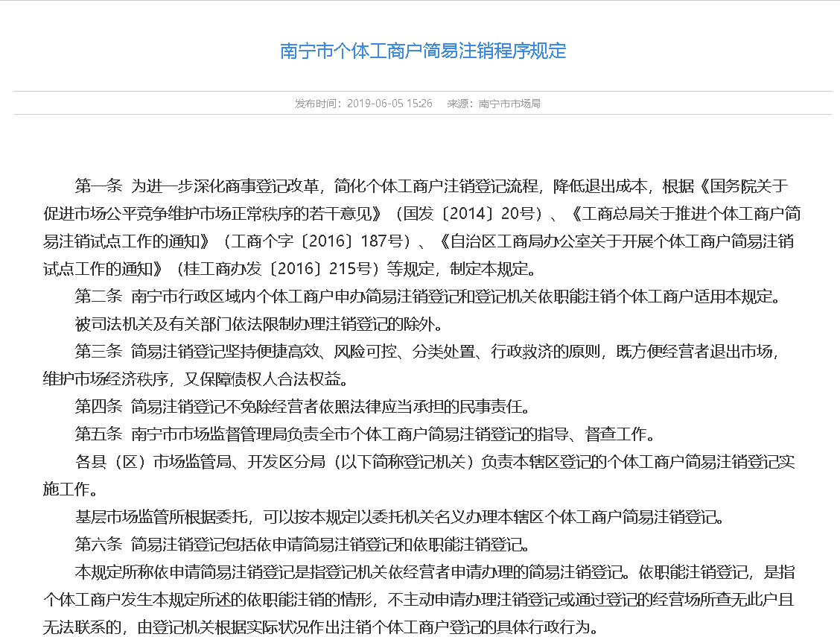The image size is (840, 637).
Task: Click the line starting with 各县（区）市场监管局
Action: coord(435,461)
